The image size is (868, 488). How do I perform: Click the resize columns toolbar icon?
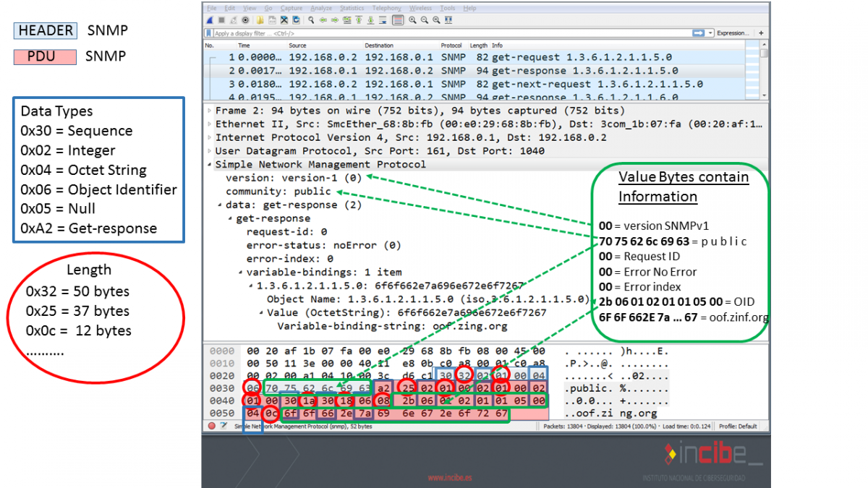pyautogui.click(x=449, y=20)
